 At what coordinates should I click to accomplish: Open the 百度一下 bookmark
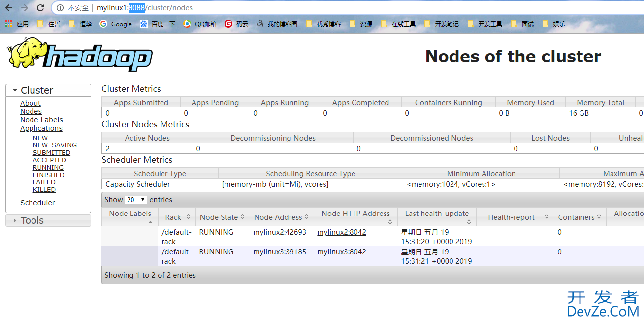tap(158, 24)
